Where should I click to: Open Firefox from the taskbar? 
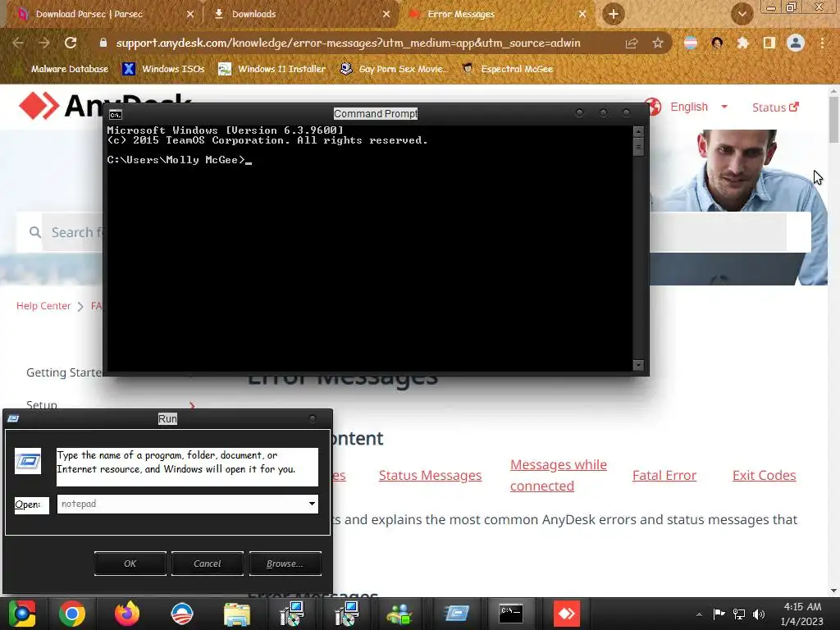coord(127,614)
